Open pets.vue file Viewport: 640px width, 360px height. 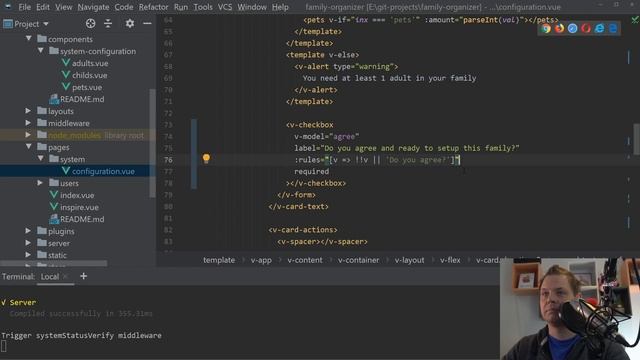87,87
